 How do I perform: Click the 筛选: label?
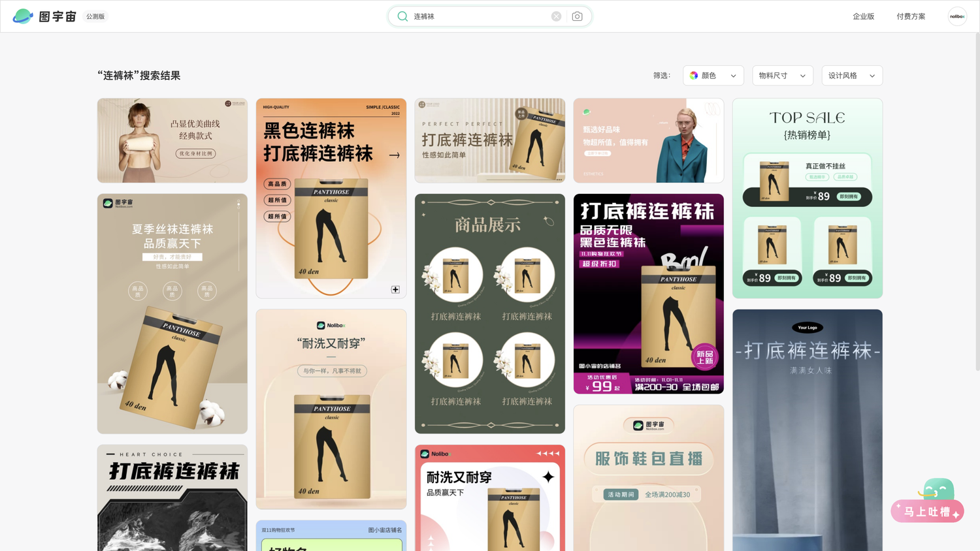(x=662, y=76)
